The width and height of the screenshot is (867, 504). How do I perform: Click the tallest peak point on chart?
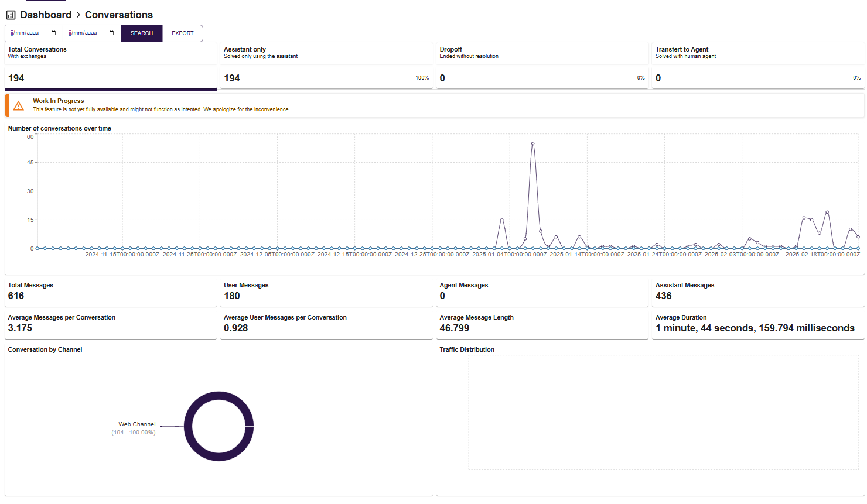[533, 143]
